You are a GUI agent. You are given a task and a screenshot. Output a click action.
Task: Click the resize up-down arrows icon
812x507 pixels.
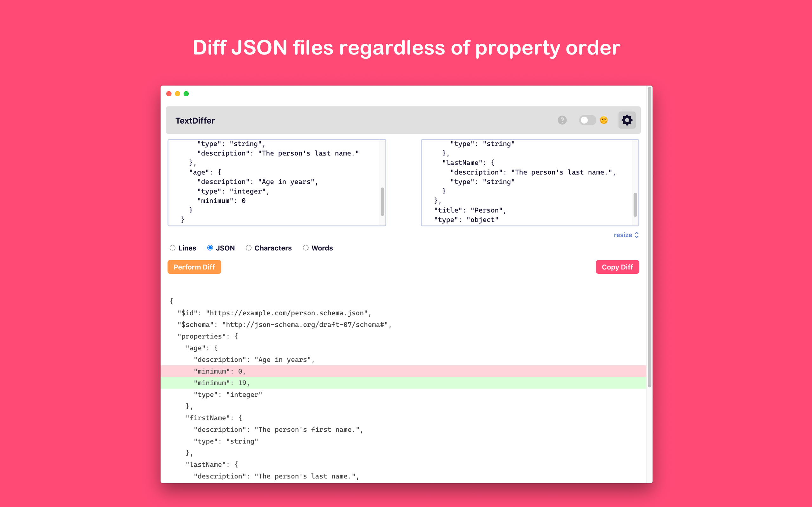pyautogui.click(x=637, y=235)
